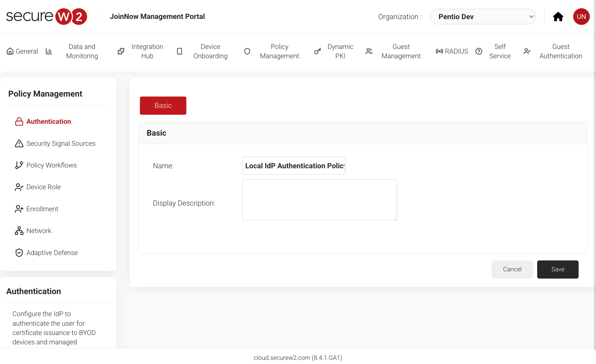Click the Adaptive Defense shield-check icon
Viewport: 596px width, 364px height.
[19, 253]
